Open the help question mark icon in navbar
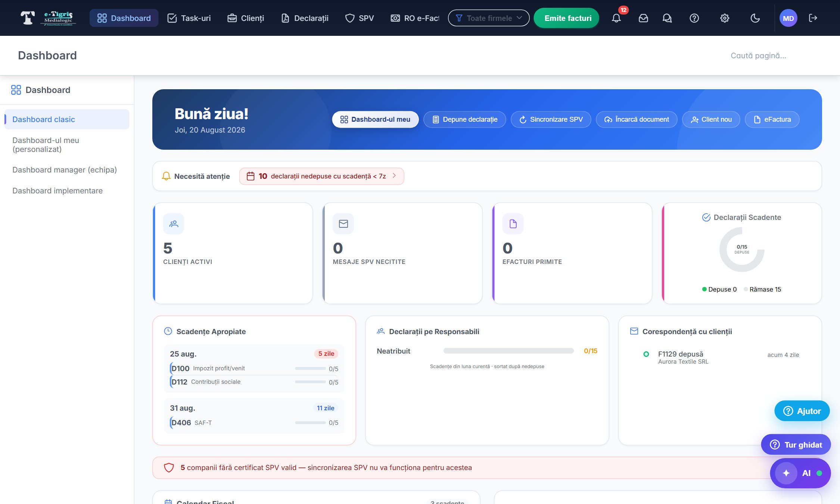The image size is (840, 504). [x=694, y=18]
